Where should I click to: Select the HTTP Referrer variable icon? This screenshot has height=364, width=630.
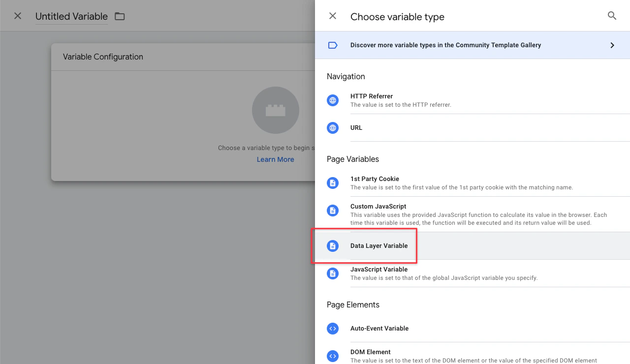click(x=333, y=100)
